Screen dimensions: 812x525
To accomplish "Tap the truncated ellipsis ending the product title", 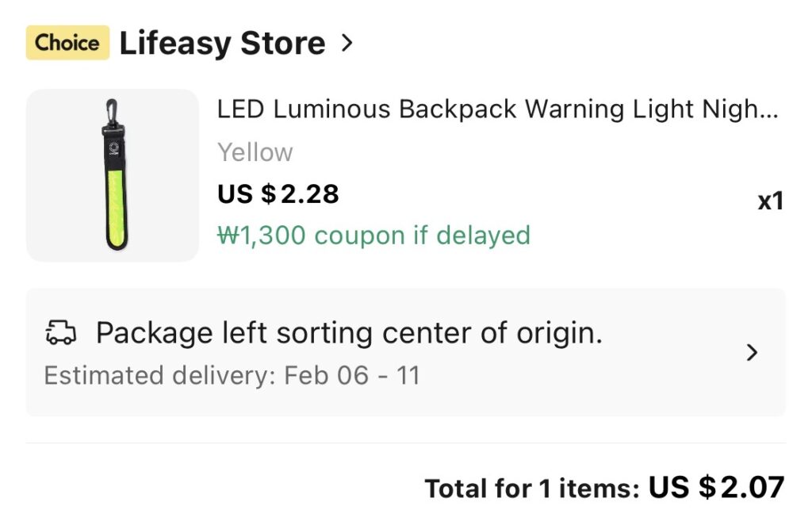I will pyautogui.click(x=770, y=111).
